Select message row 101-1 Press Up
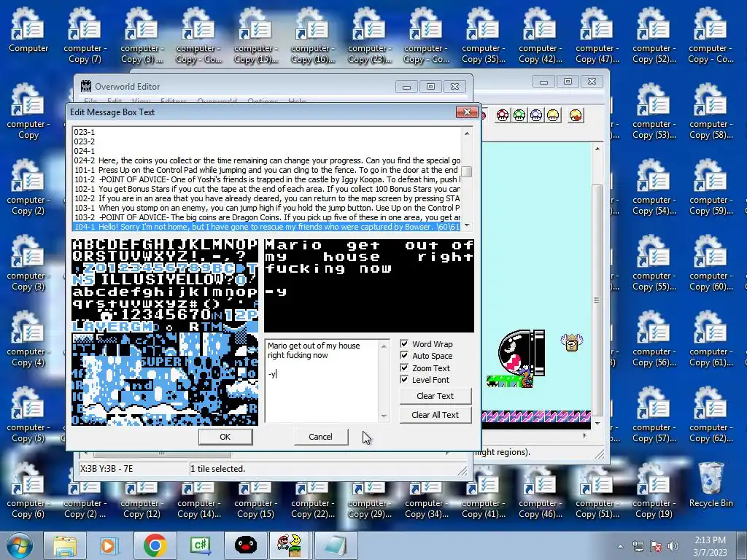747x560 pixels. pos(267,170)
